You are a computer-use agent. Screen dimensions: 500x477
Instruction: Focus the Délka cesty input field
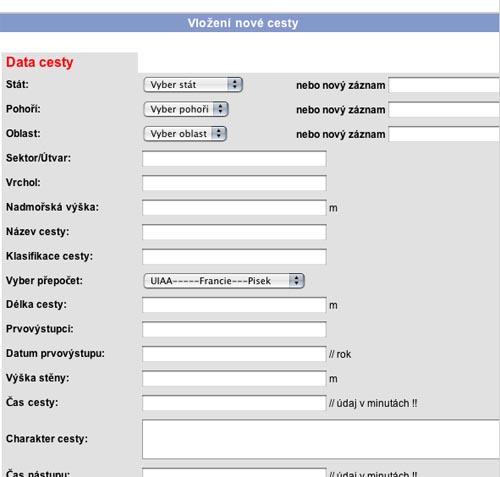point(234,305)
